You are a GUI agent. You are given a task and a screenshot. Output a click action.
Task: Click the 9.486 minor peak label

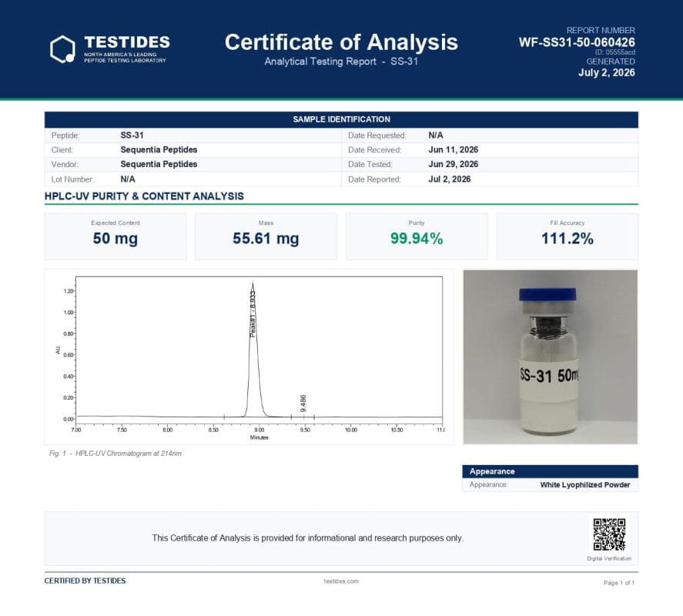303,403
